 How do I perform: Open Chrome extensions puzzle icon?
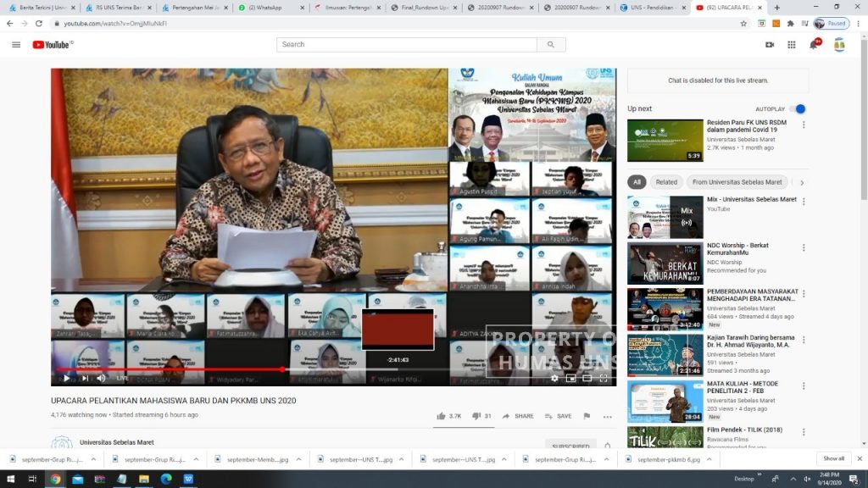point(790,23)
